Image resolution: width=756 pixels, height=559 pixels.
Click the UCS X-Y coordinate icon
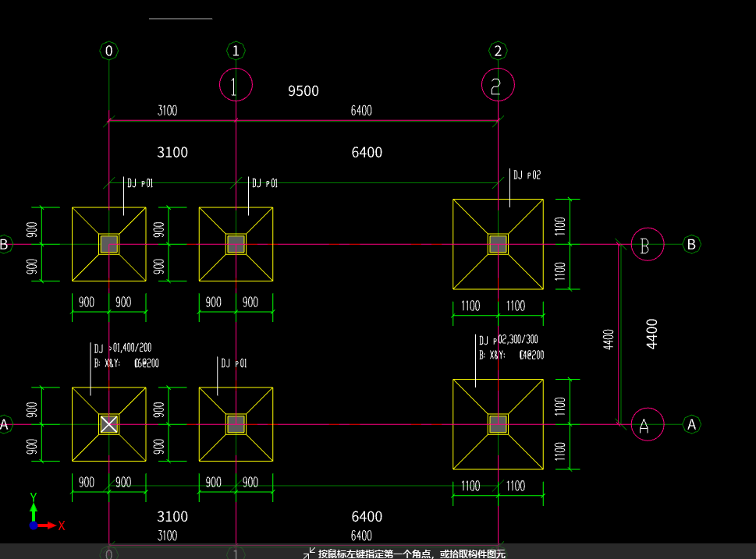(x=46, y=512)
